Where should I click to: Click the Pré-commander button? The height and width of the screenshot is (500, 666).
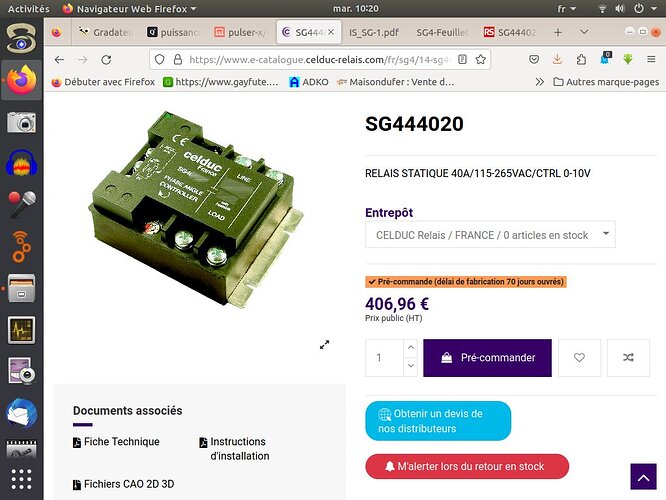(488, 358)
